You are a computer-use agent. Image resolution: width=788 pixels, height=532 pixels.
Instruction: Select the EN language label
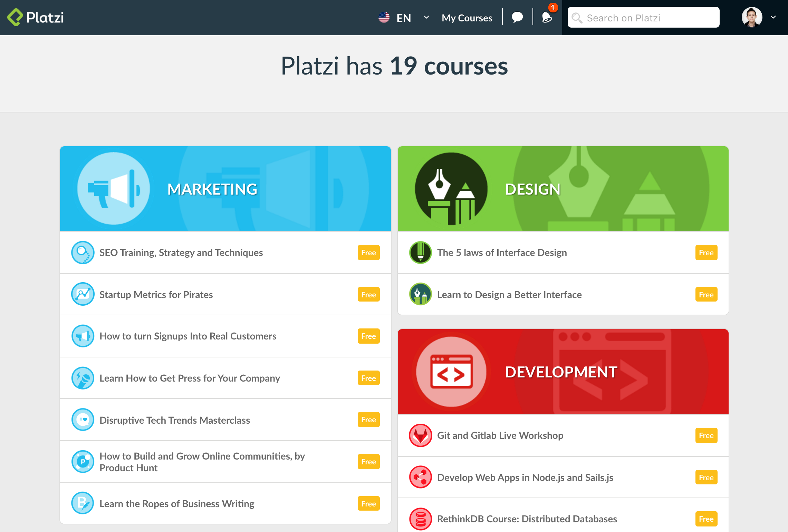[404, 18]
